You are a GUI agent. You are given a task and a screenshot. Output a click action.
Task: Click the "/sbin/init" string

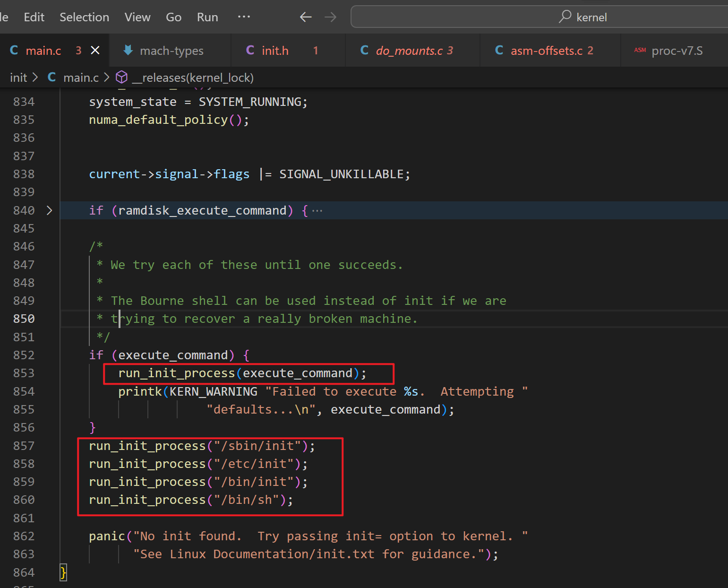257,446
